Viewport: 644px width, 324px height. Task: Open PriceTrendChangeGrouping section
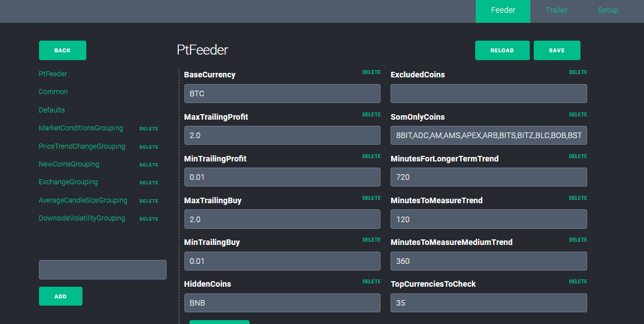(x=82, y=146)
